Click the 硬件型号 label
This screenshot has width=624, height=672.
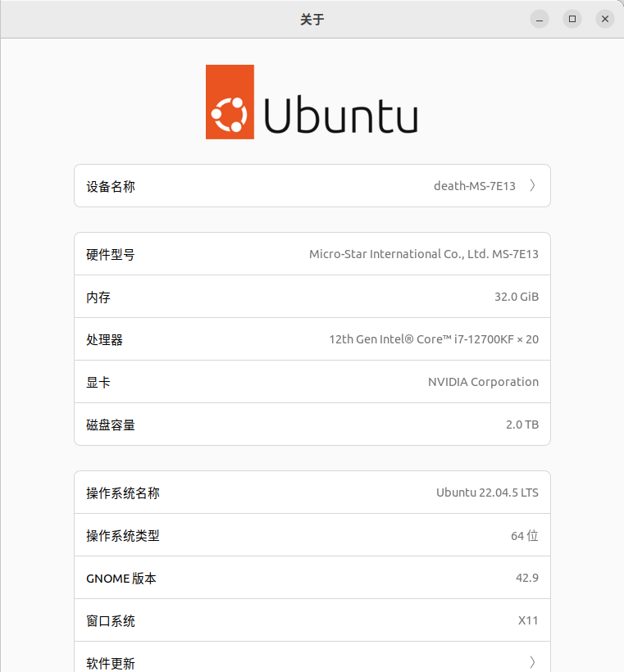pyautogui.click(x=111, y=255)
